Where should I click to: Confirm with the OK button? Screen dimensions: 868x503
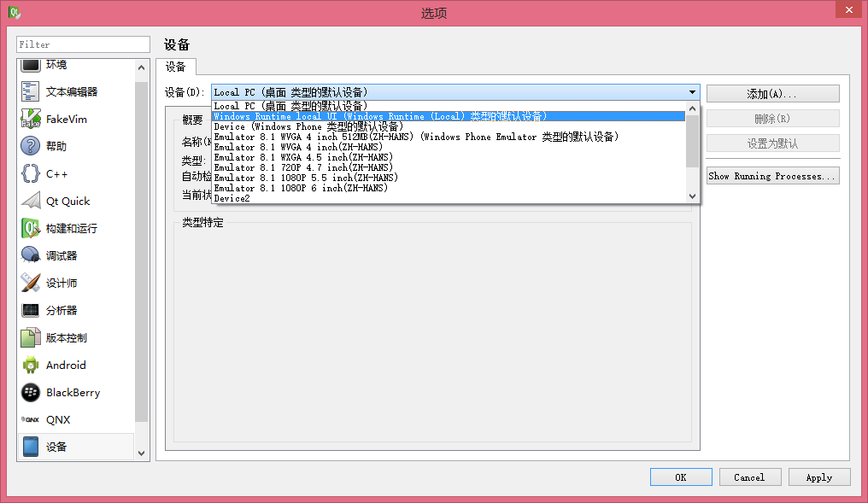pos(681,477)
